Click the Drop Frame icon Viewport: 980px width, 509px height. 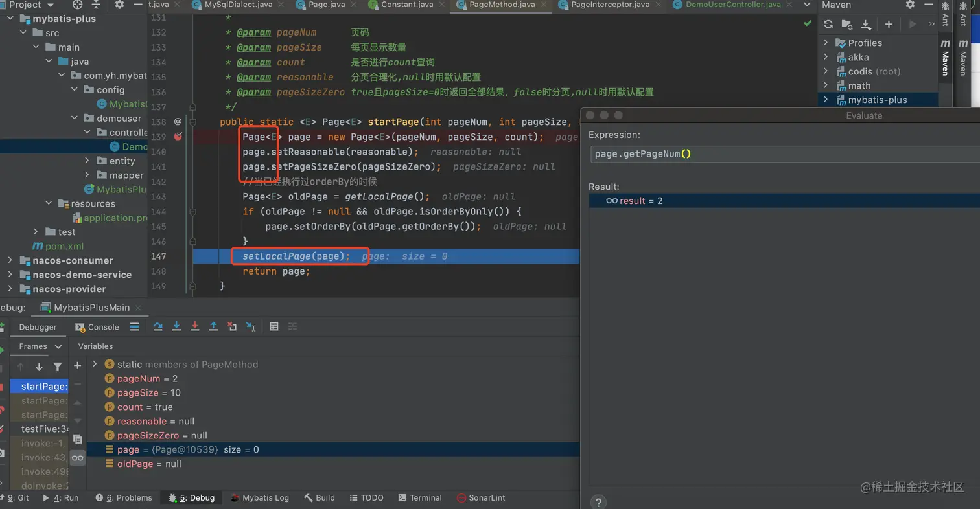232,326
